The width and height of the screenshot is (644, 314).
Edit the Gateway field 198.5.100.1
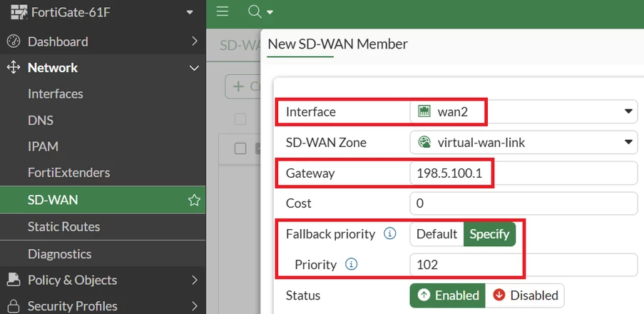pos(523,173)
